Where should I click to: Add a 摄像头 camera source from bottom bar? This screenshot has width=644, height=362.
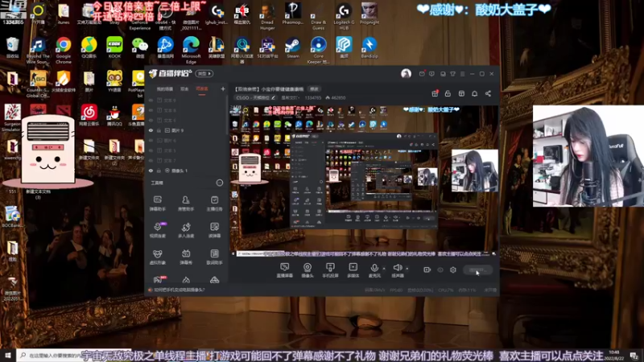pos(308,270)
